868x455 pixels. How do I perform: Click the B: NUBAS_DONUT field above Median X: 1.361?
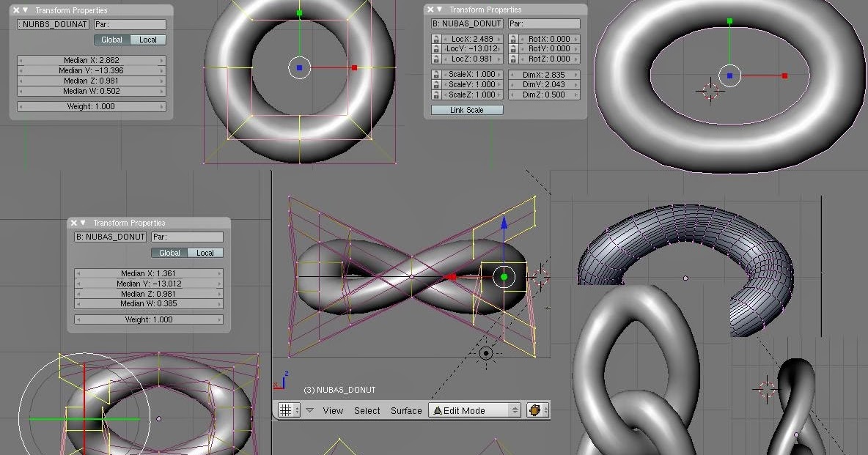point(110,237)
